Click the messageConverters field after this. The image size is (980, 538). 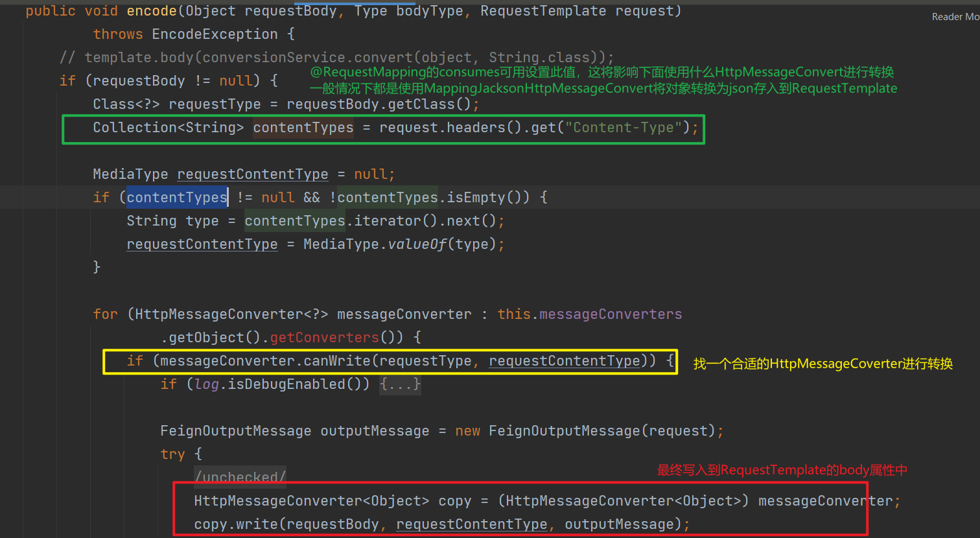pos(611,314)
